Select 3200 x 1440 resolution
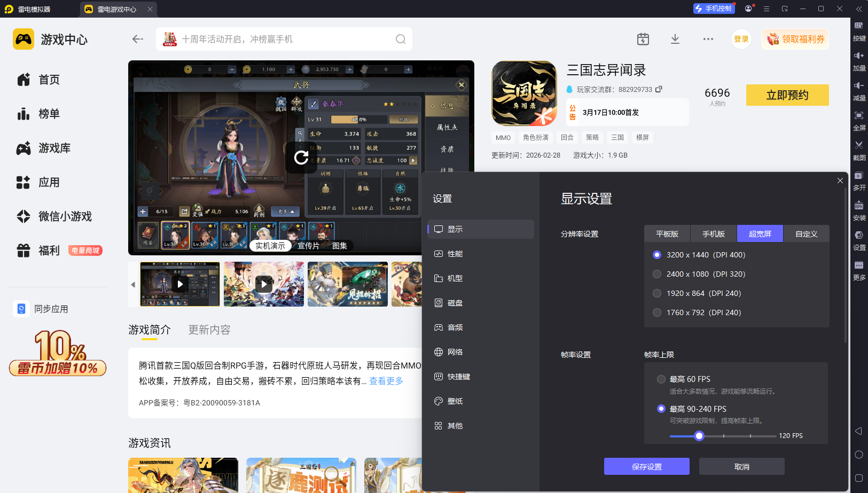This screenshot has height=493, width=868. click(657, 255)
